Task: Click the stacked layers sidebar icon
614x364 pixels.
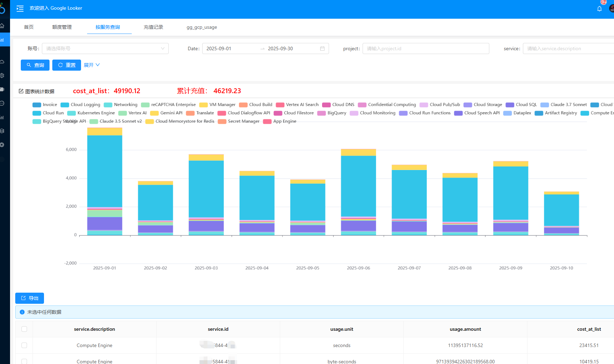Action: click(2, 131)
